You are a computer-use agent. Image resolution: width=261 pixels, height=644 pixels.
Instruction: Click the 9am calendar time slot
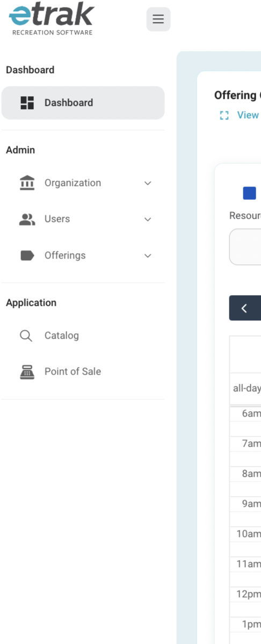(246, 504)
